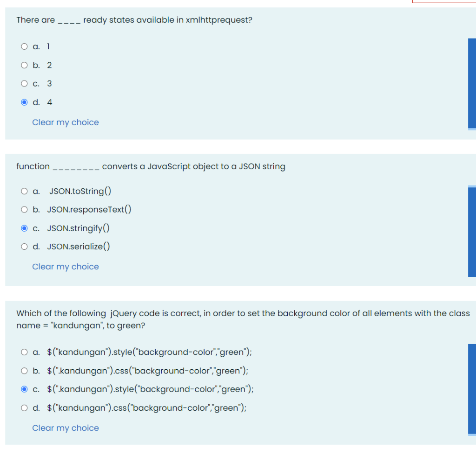Choose the $(".kandungan").css option
The height and width of the screenshot is (453, 476).
tap(24, 371)
